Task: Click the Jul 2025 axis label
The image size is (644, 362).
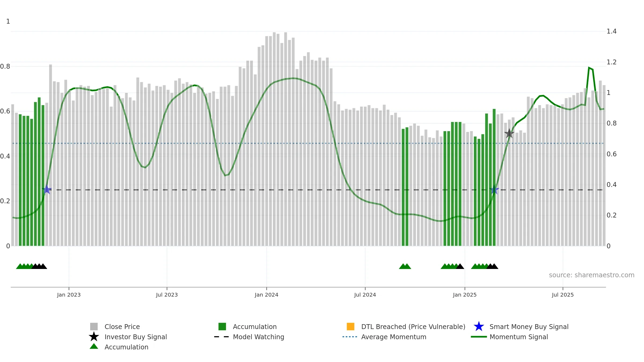Action: click(x=563, y=295)
